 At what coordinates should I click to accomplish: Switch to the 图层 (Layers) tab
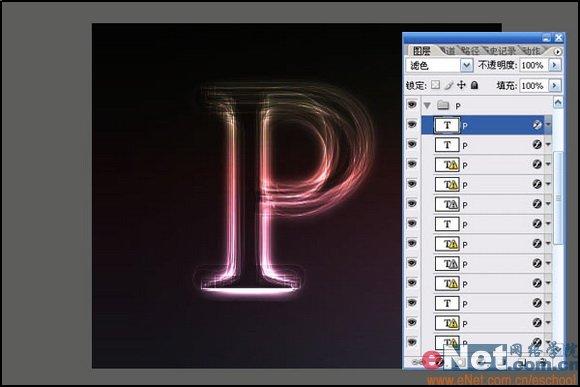tap(422, 51)
